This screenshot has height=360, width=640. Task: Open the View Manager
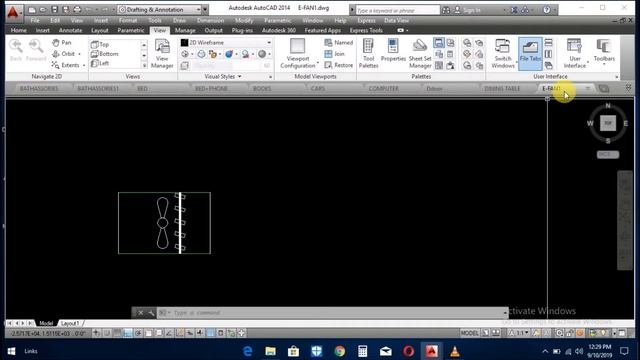pyautogui.click(x=162, y=54)
